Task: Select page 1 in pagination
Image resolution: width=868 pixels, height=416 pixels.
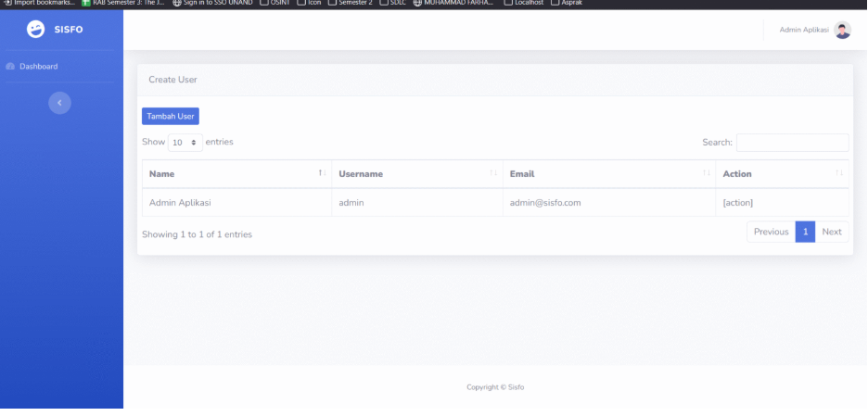Action: [x=806, y=232]
